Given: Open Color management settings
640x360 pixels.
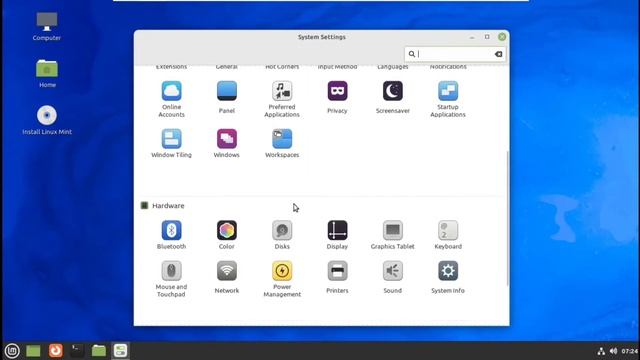Looking at the screenshot, I should 227,235.
